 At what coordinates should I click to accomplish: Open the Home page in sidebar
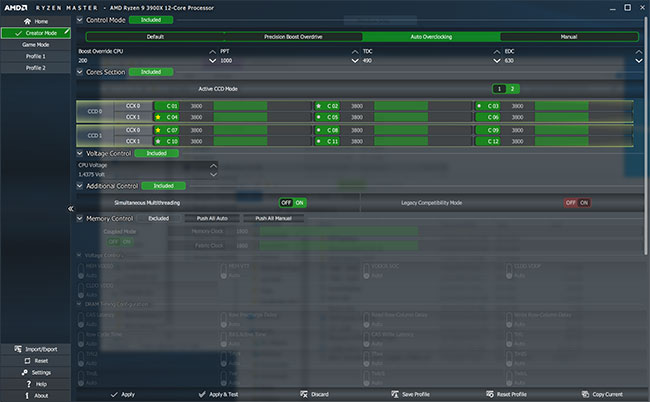[36, 21]
